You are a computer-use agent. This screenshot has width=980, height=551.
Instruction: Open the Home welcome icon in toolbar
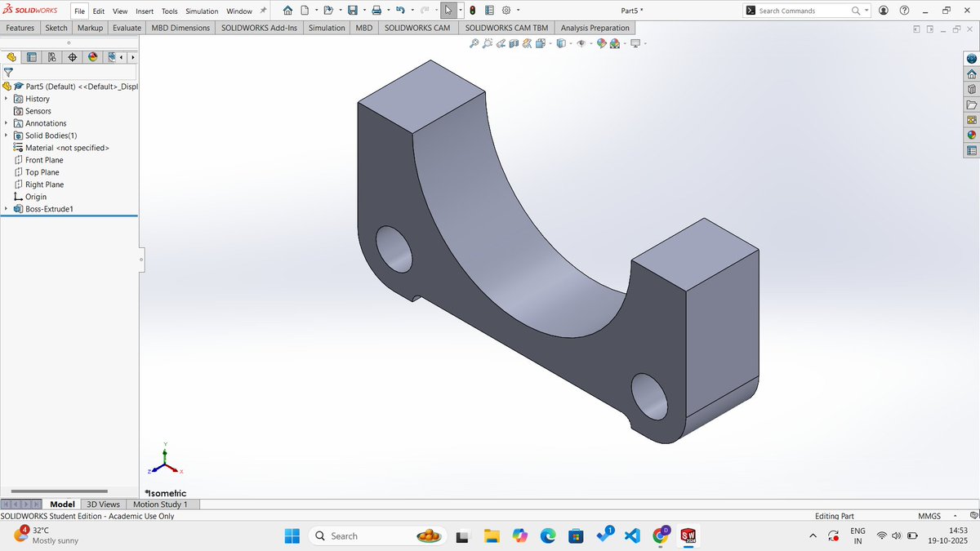tap(287, 11)
